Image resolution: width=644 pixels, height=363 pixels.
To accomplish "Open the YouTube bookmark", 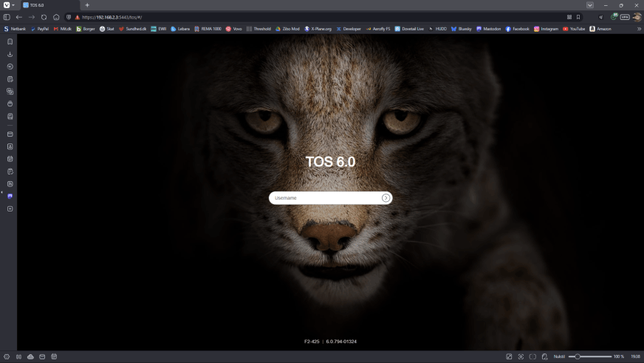I will [x=574, y=29].
